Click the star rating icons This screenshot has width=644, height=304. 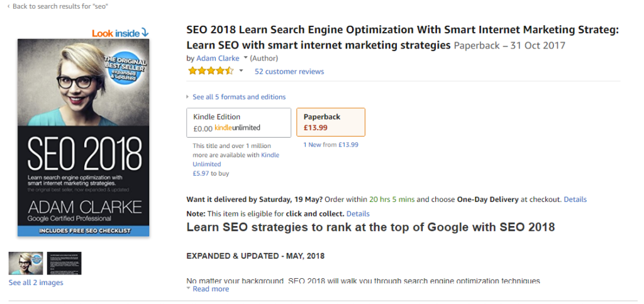coord(211,71)
